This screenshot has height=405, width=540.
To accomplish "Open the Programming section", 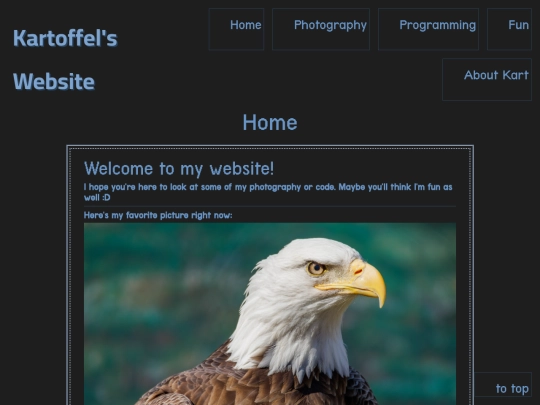I will (428, 29).
